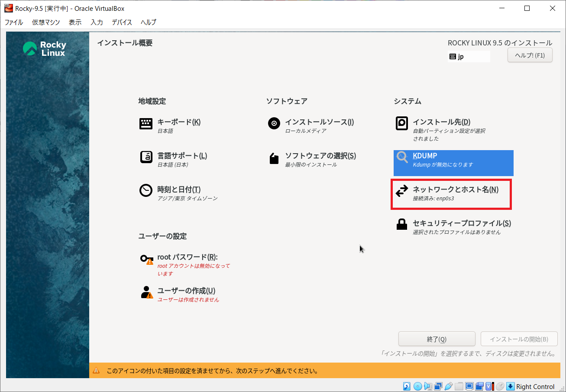Viewport: 566px width, 392px height.
Task: Click the hard disk activity status icon
Action: [407, 386]
